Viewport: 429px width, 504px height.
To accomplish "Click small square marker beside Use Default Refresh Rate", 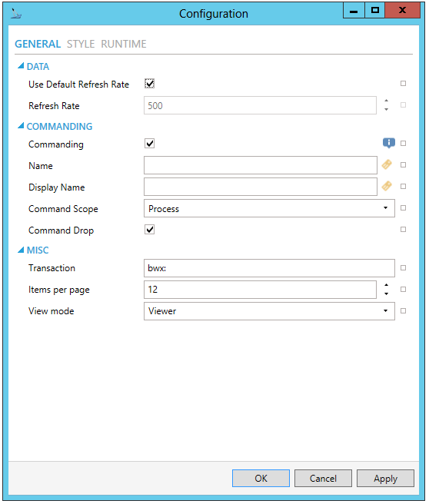I will (403, 84).
